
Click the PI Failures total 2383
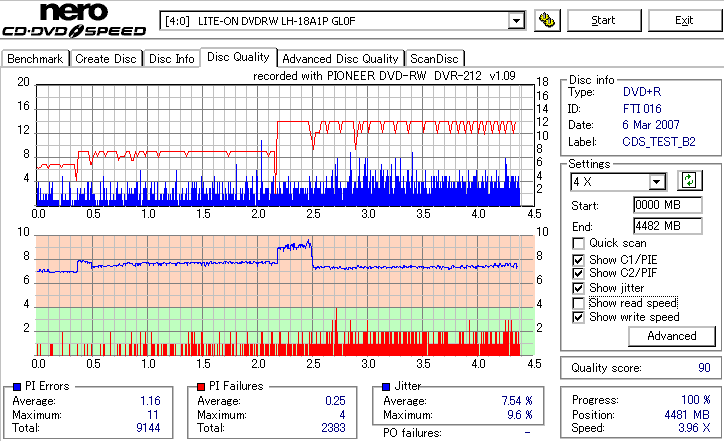333,428
